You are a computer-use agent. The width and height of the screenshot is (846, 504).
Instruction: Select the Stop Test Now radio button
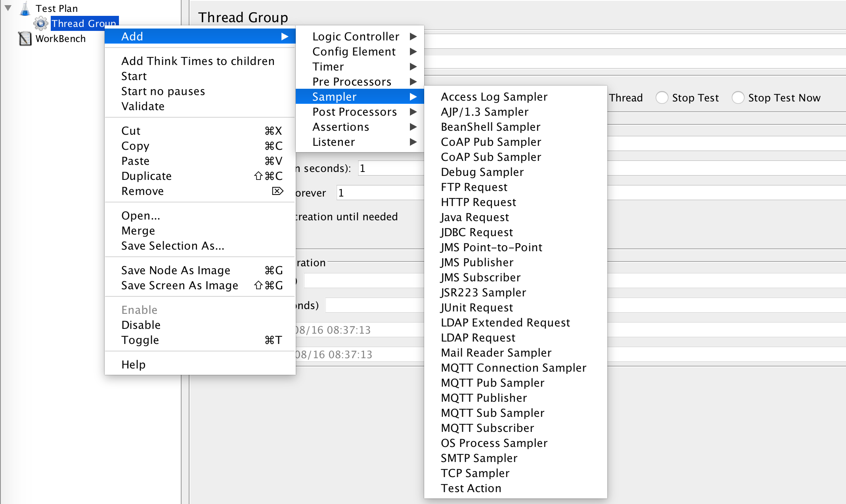(738, 97)
